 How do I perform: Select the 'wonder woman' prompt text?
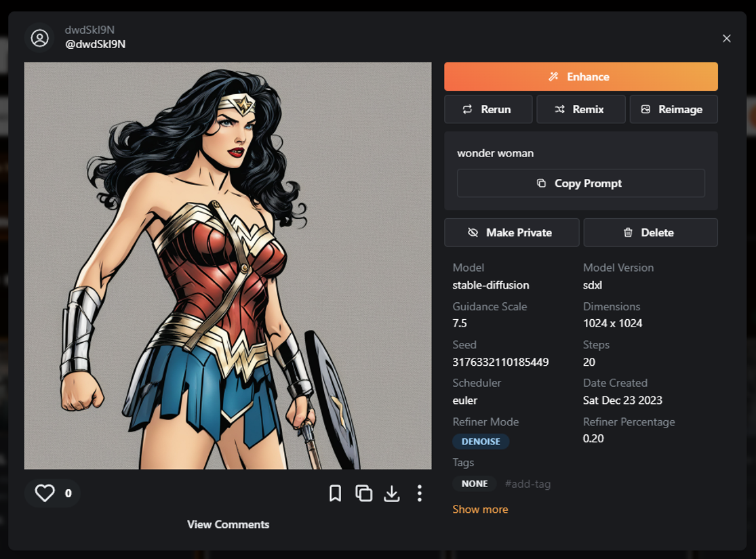495,153
